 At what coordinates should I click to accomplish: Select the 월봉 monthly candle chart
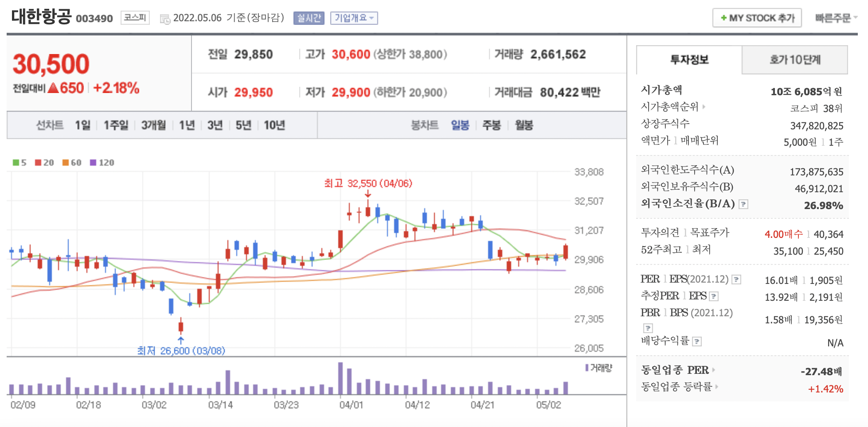(x=524, y=125)
